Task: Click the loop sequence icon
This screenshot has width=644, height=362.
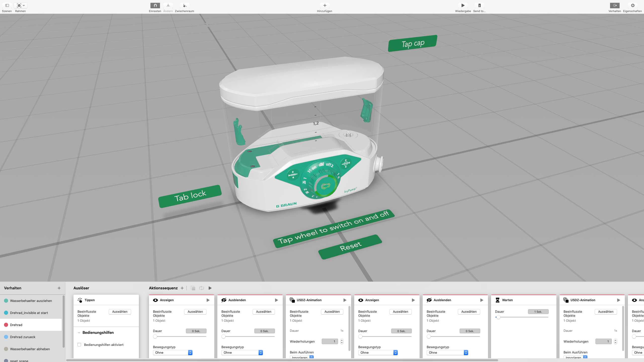Action: (x=202, y=288)
